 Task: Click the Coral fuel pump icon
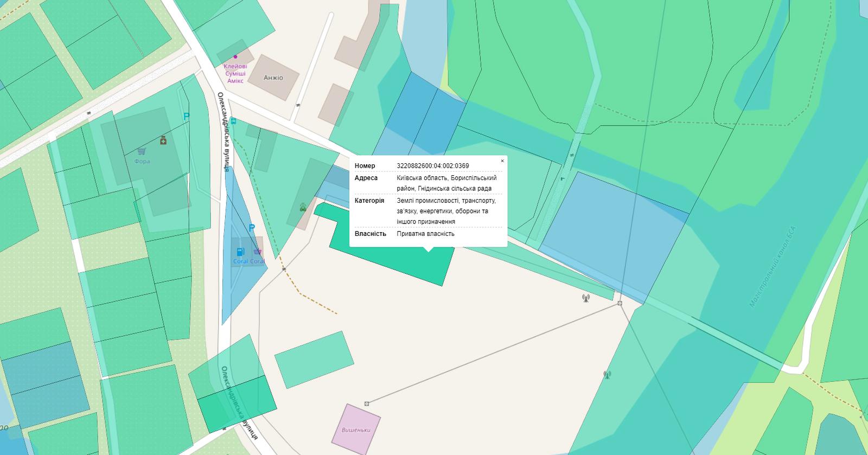tap(241, 252)
